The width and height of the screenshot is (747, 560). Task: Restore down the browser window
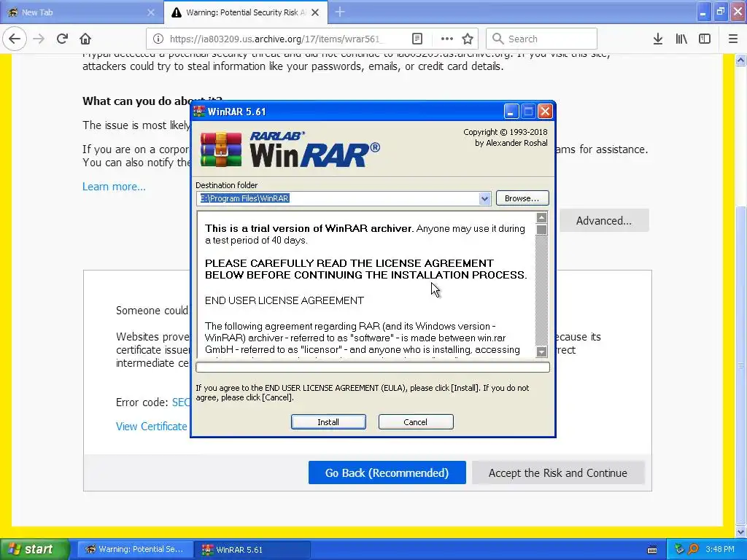[x=720, y=12]
